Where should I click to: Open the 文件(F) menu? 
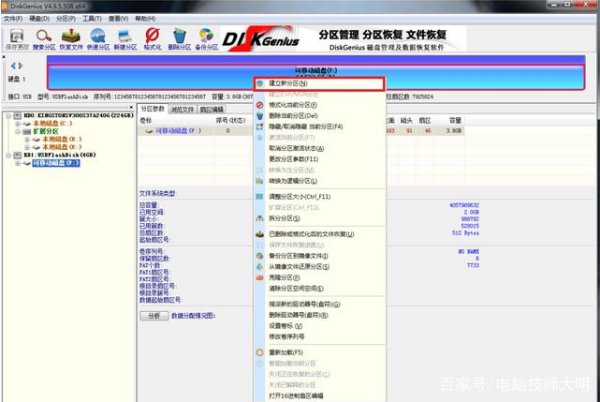[13, 18]
